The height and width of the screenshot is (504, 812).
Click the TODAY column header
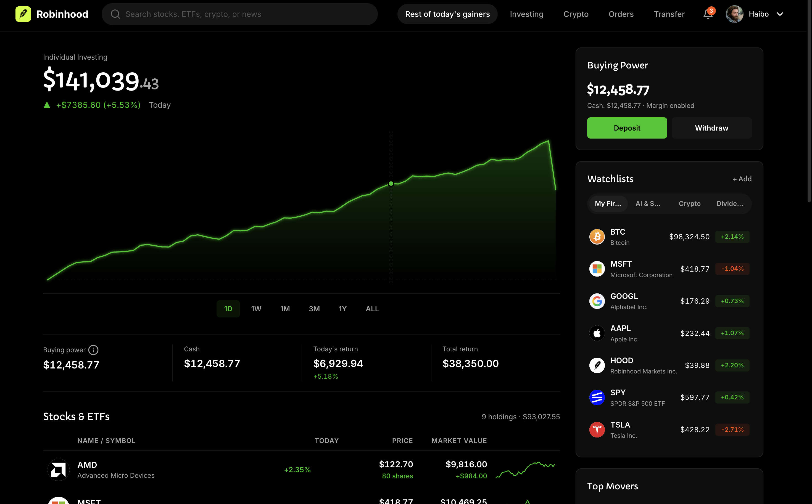[326, 441]
